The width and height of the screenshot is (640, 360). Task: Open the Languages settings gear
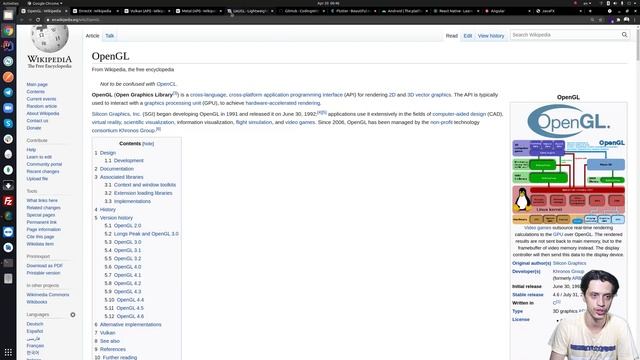[73, 315]
